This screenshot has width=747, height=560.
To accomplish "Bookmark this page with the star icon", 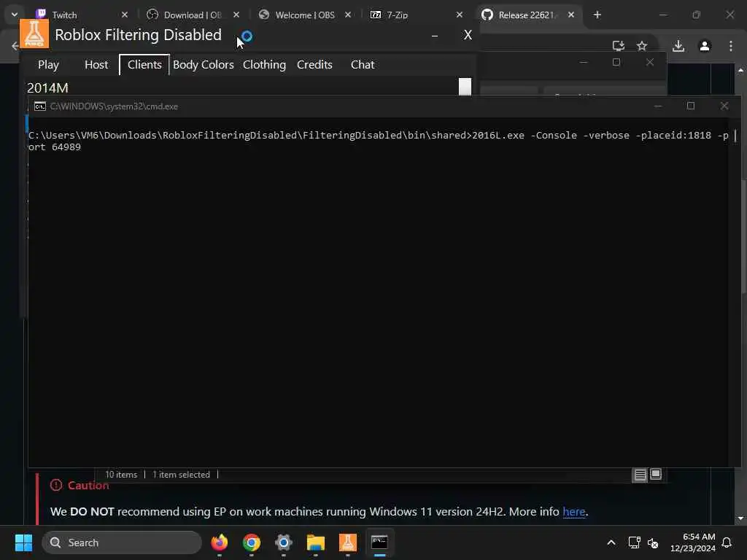I will tap(642, 46).
